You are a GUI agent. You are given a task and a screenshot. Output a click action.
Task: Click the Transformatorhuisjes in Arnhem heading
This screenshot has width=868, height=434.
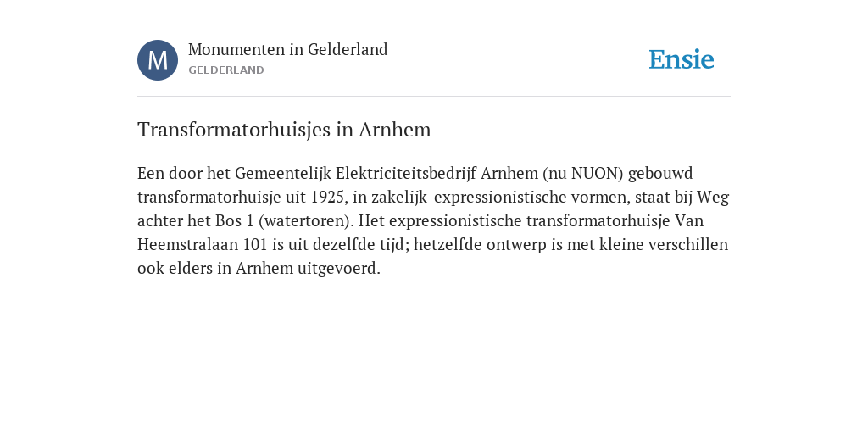[x=284, y=130]
